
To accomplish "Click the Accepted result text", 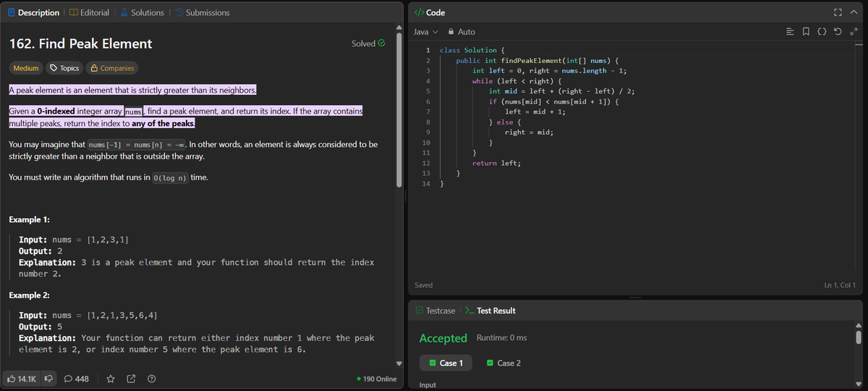I will tap(443, 338).
